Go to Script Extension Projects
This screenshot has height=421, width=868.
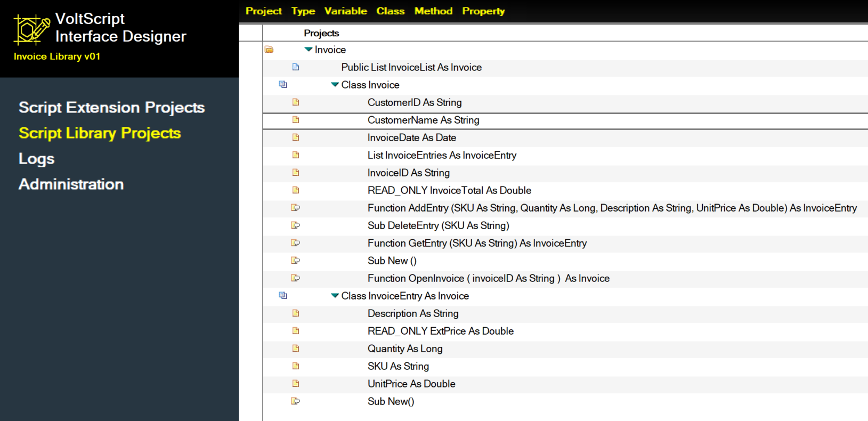[x=112, y=108]
